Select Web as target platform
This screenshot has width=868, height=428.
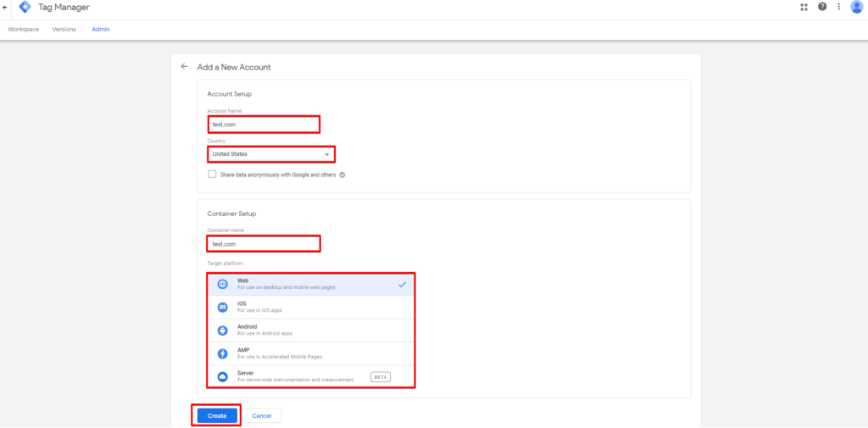point(311,284)
